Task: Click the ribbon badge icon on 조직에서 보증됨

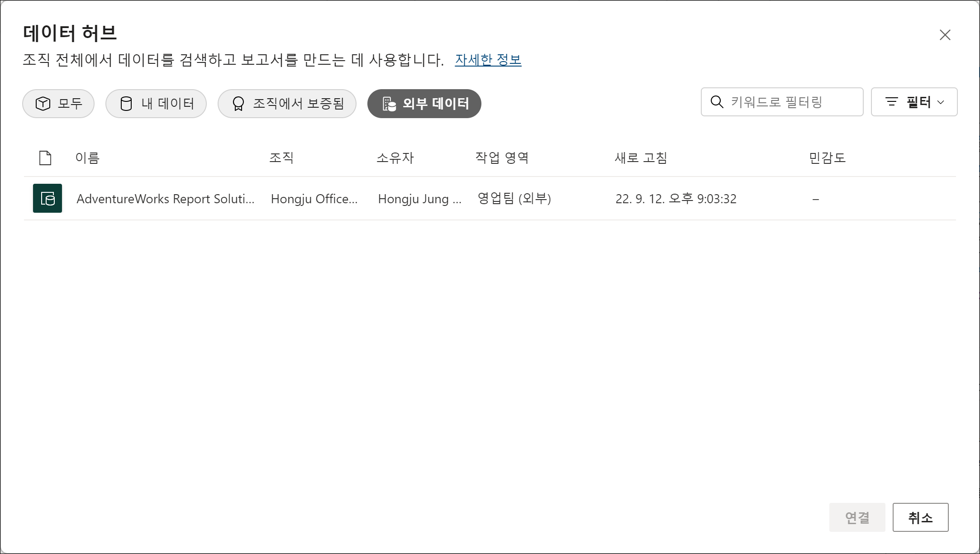Action: tap(238, 104)
